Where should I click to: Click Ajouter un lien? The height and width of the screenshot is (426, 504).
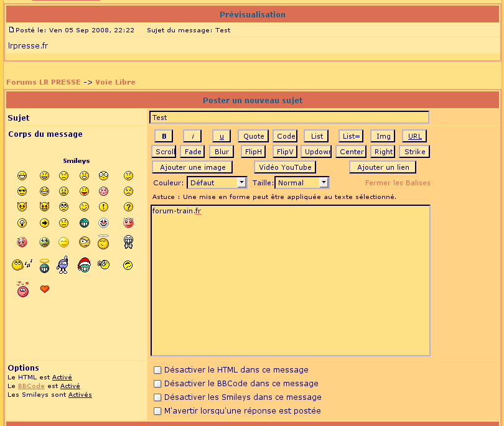(x=383, y=167)
